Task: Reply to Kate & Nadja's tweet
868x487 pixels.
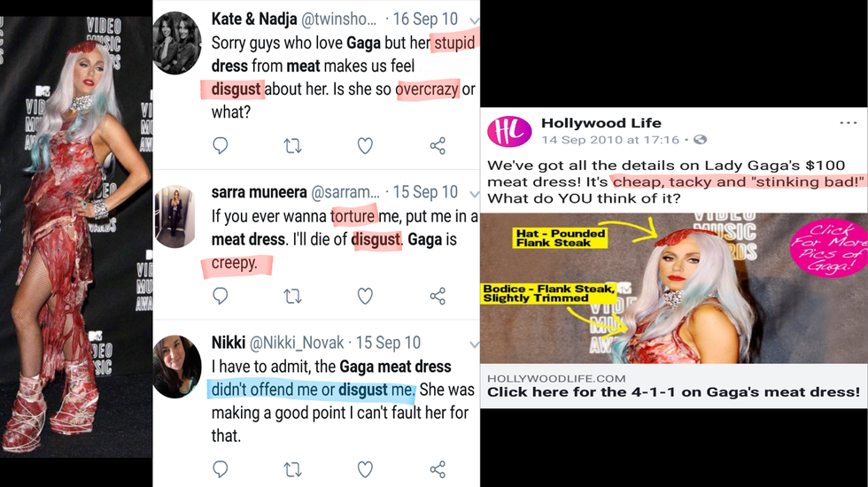Action: [x=221, y=145]
